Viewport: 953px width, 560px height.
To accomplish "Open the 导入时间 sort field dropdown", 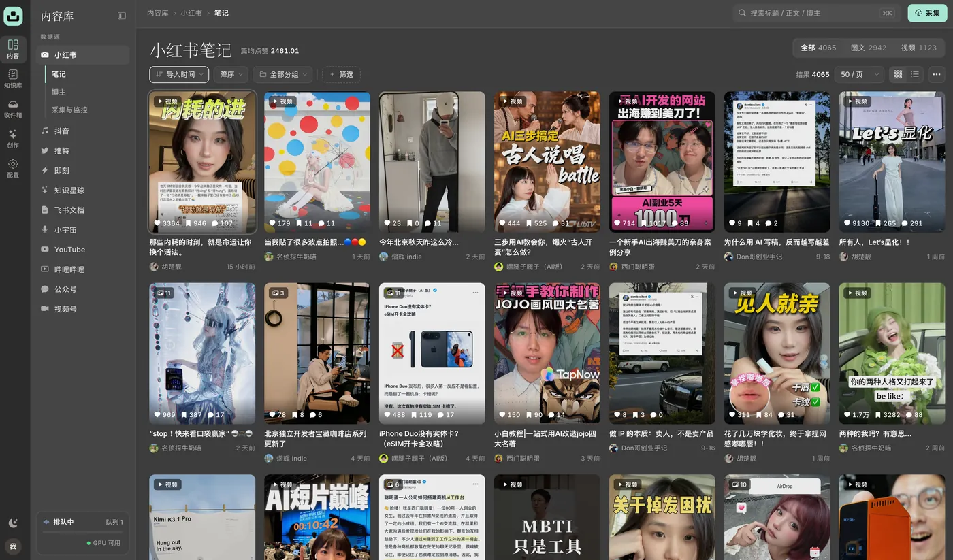I will point(179,74).
